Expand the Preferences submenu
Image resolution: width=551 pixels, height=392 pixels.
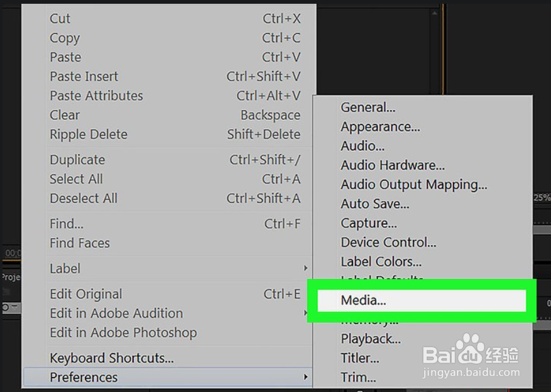tap(306, 378)
